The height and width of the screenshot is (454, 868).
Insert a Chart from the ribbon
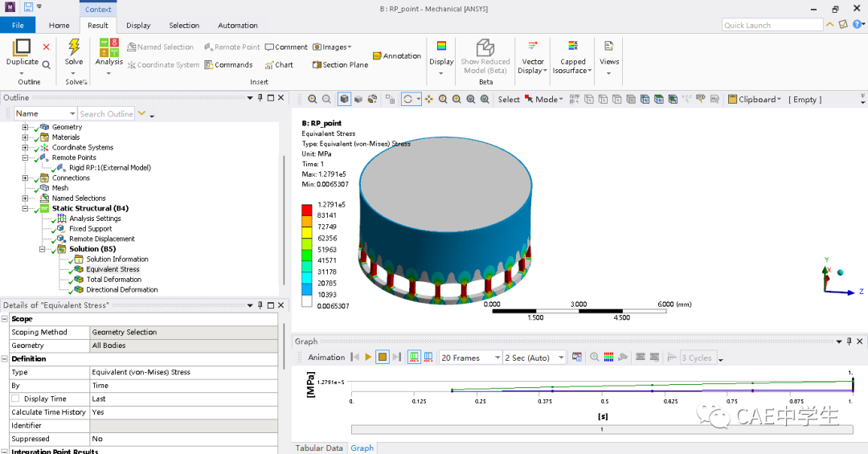[279, 65]
